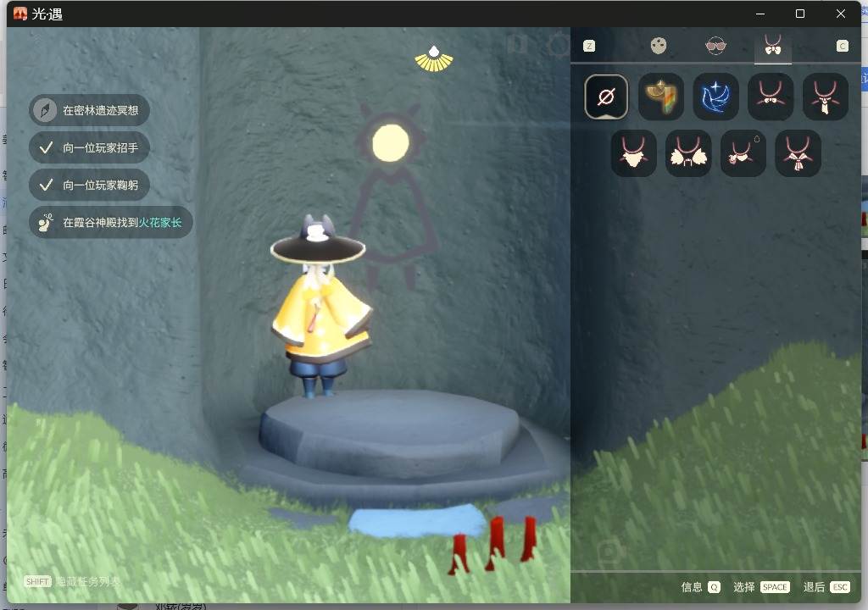Select the necktie necklace
Viewport: 868px width, 610px height.
[826, 97]
